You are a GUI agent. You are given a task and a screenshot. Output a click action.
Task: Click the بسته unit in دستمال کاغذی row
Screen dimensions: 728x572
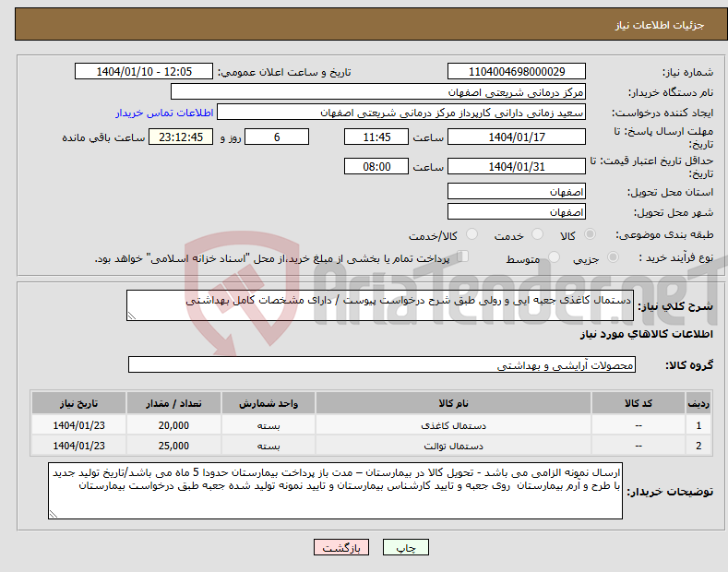pyautogui.click(x=269, y=425)
